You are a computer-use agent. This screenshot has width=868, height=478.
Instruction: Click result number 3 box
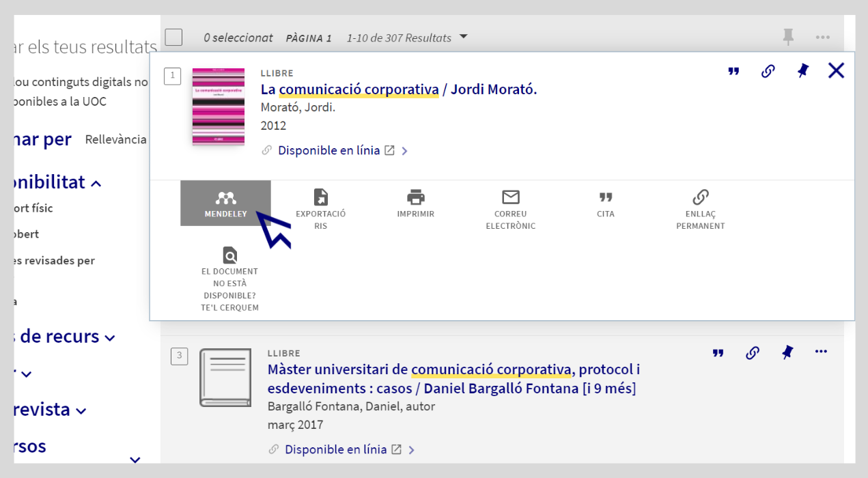[179, 356]
